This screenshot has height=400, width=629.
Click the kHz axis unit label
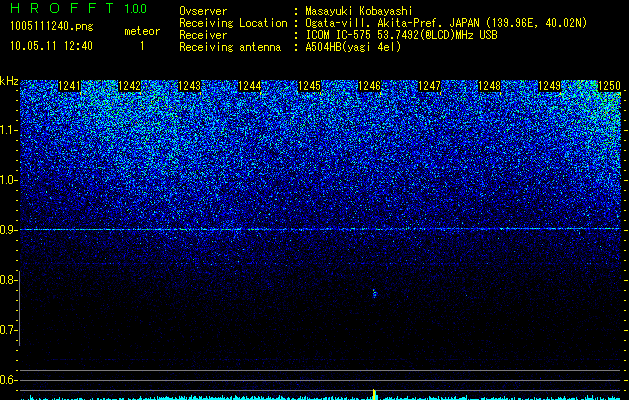click(x=9, y=81)
